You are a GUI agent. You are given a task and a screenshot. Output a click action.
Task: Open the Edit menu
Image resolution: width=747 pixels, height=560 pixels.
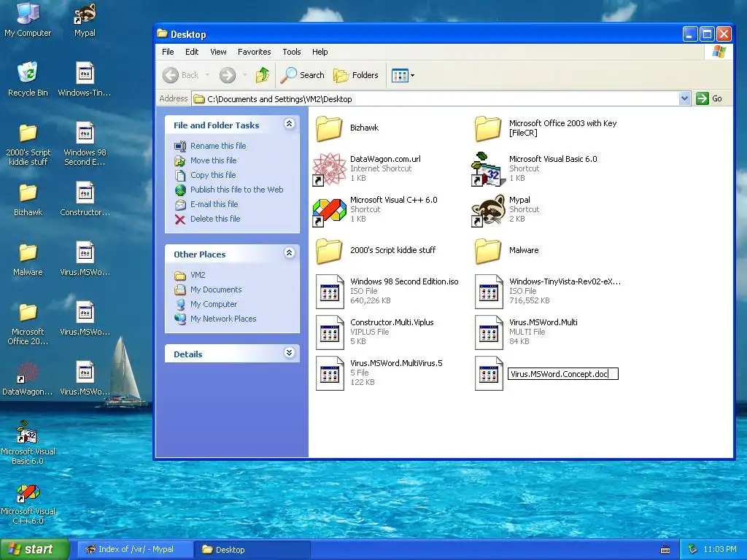pyautogui.click(x=192, y=52)
